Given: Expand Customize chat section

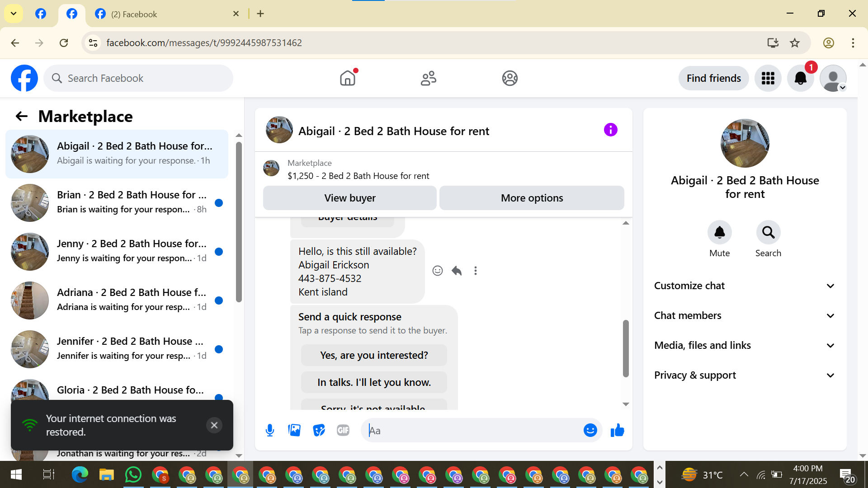Looking at the screenshot, I should (745, 286).
